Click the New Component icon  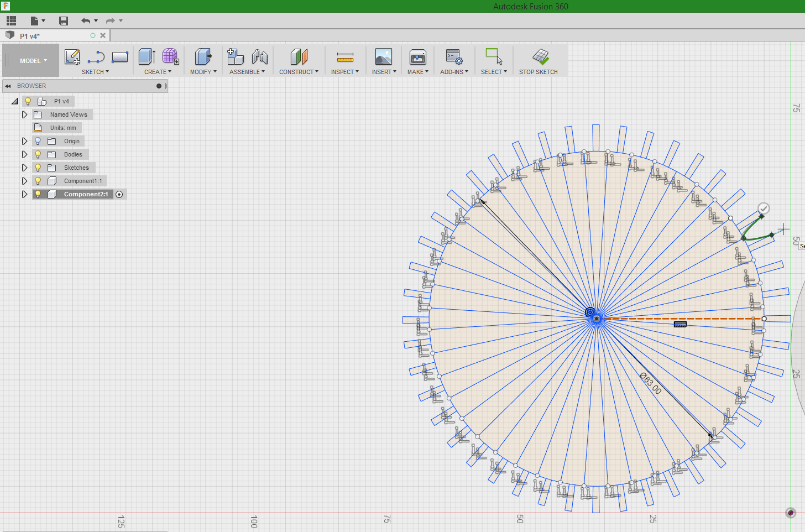click(x=236, y=56)
